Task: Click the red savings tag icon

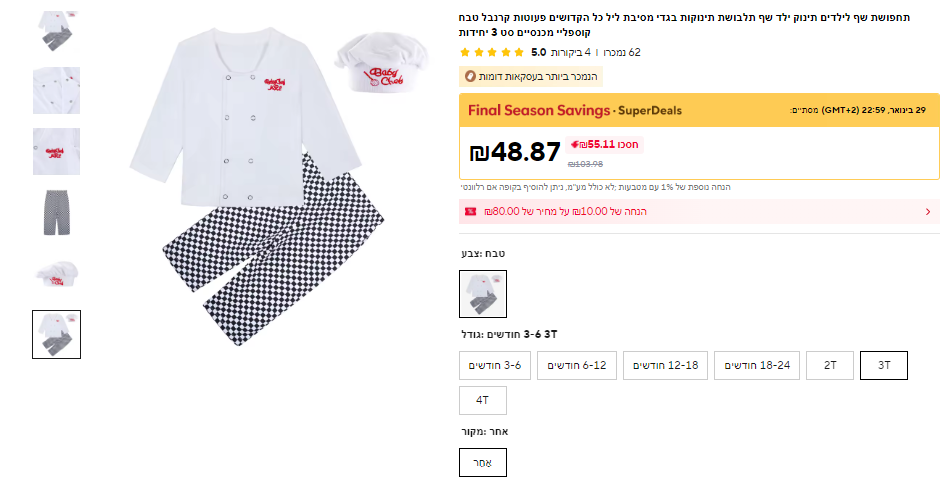Action: coord(575,144)
